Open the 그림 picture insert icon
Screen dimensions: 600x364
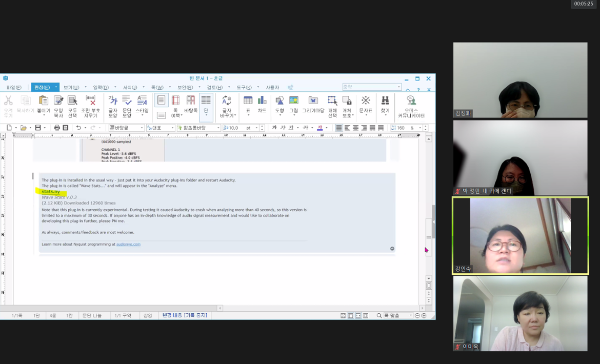(293, 104)
